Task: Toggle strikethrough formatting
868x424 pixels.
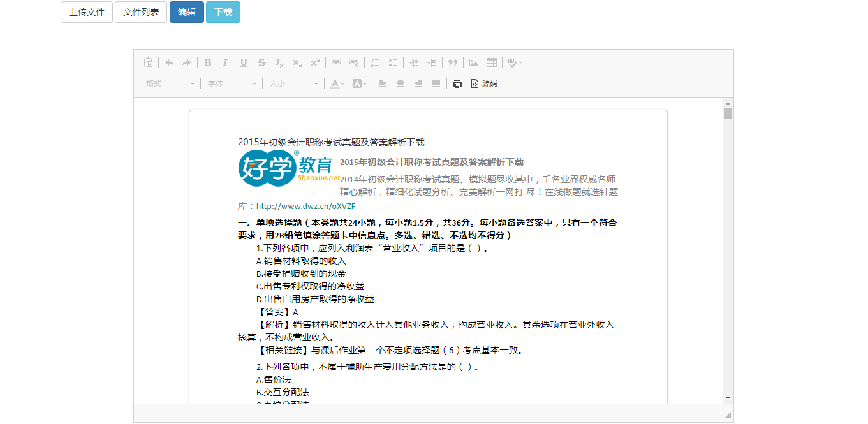Action: click(x=261, y=62)
